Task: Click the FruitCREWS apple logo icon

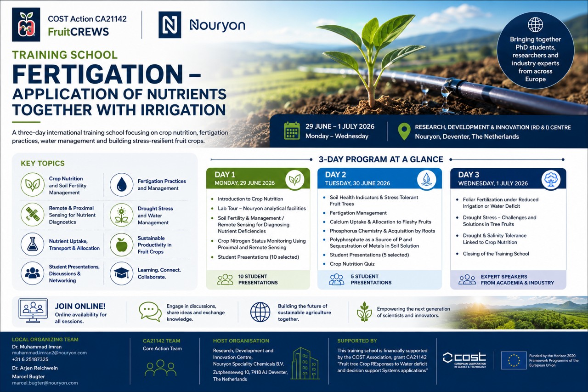Action: [x=26, y=25]
